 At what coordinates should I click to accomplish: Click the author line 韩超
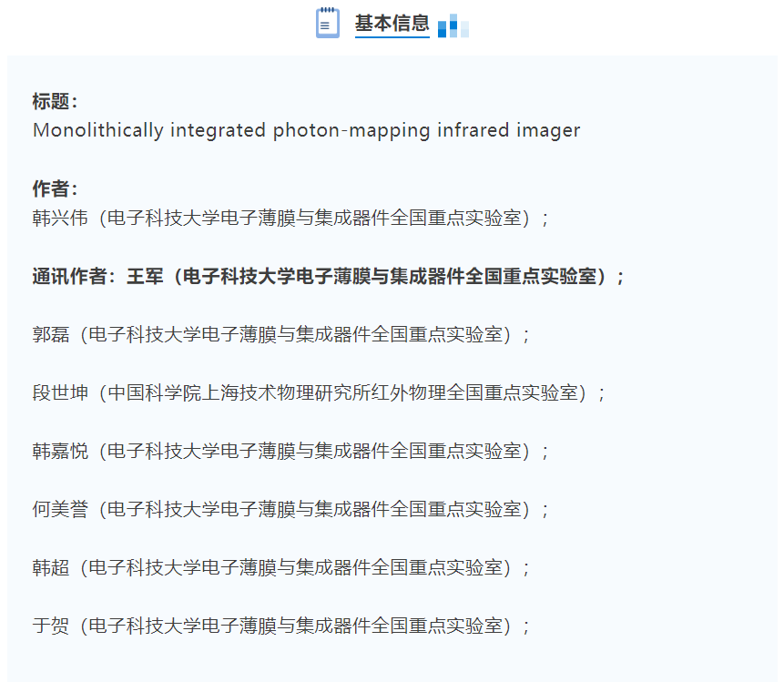(281, 567)
